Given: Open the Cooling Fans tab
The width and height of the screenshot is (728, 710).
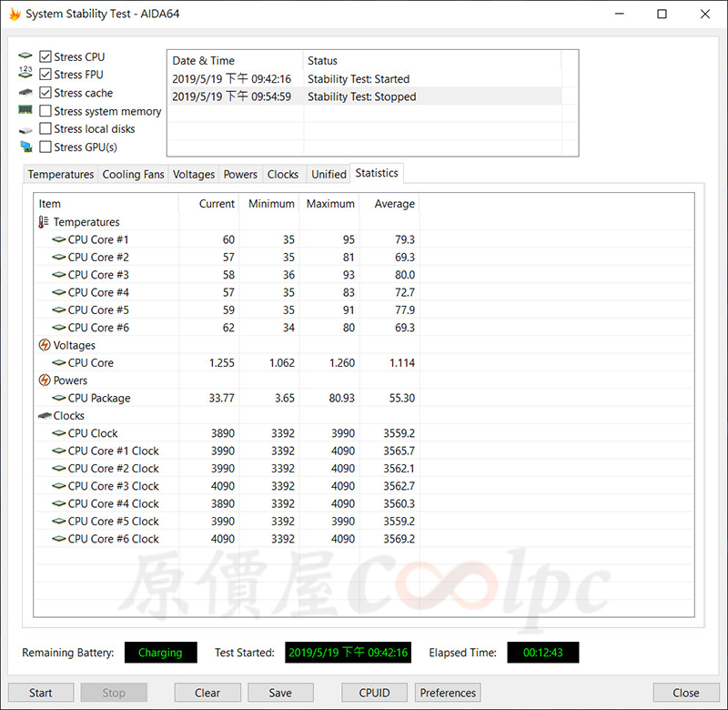Looking at the screenshot, I should (133, 175).
